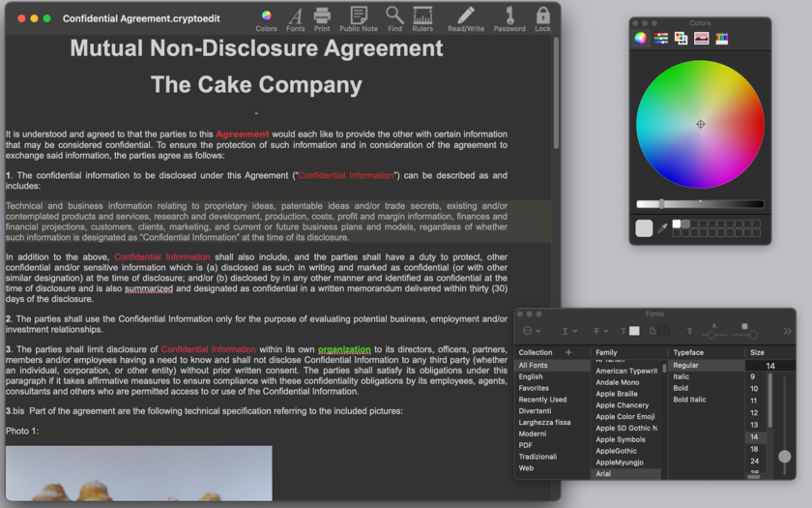Switch to the image palettes tab
This screenshot has width=812, height=508.
pyautogui.click(x=701, y=38)
